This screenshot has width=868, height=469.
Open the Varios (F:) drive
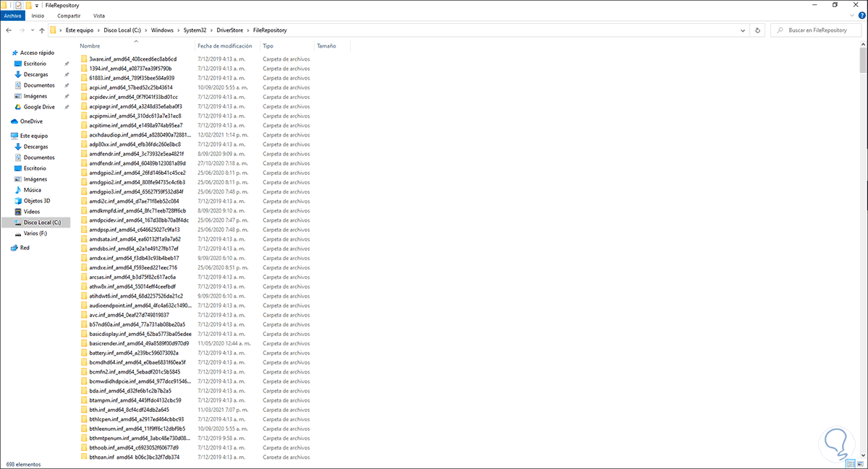click(35, 233)
